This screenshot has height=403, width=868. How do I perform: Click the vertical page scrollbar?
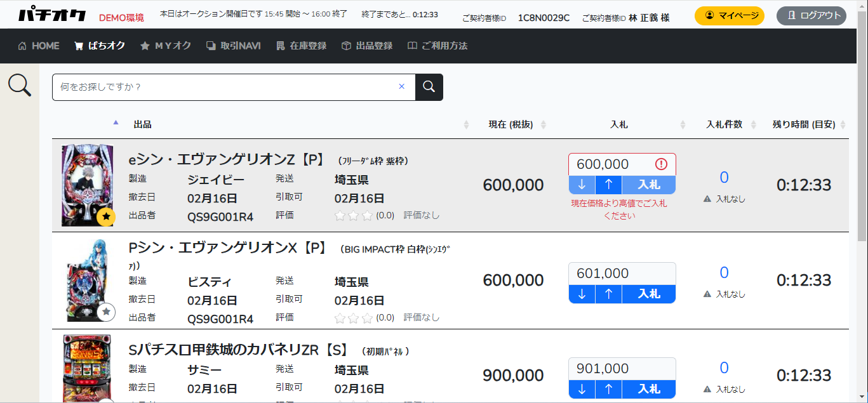862,127
